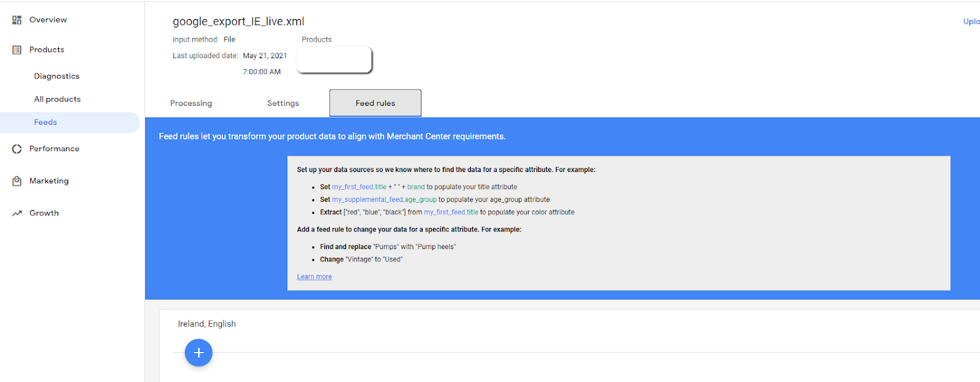Click the May 21, 2021 upload date
This screenshot has height=382, width=980.
click(265, 56)
